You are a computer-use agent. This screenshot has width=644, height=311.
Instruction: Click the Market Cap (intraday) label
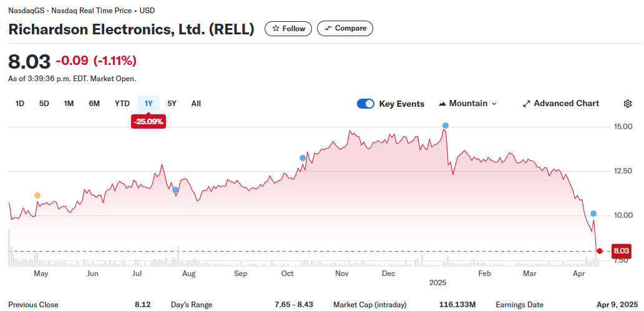369,305
